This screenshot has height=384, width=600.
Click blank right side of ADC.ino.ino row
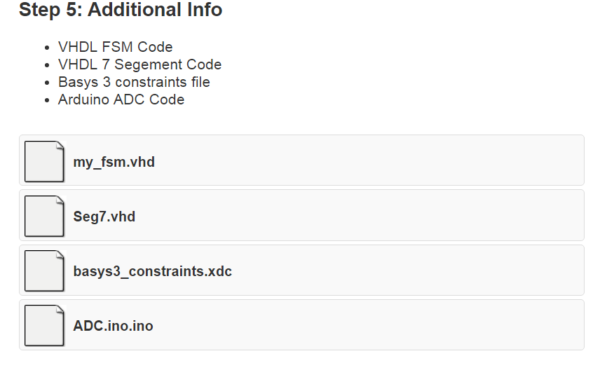point(367,325)
